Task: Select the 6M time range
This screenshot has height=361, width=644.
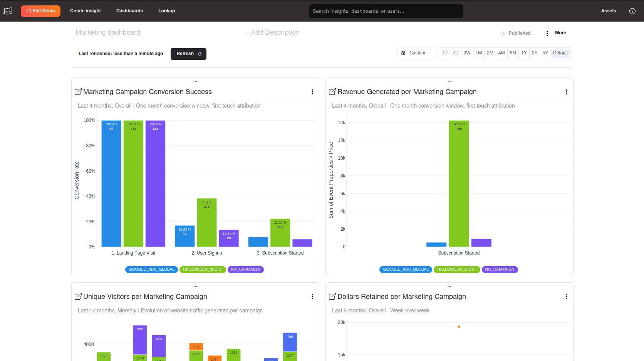Action: coord(513,53)
